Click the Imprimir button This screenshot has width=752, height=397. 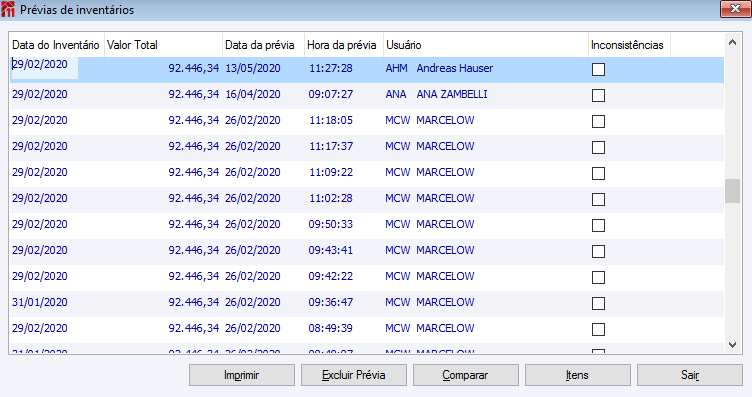[242, 375]
